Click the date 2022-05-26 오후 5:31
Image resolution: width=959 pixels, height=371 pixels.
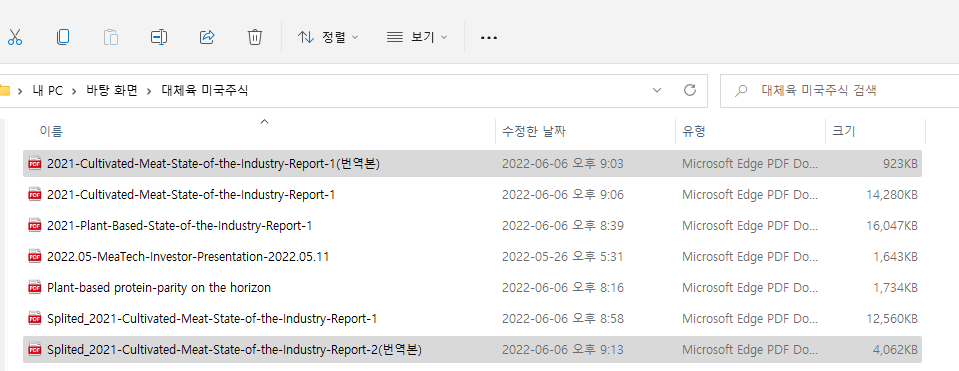563,257
